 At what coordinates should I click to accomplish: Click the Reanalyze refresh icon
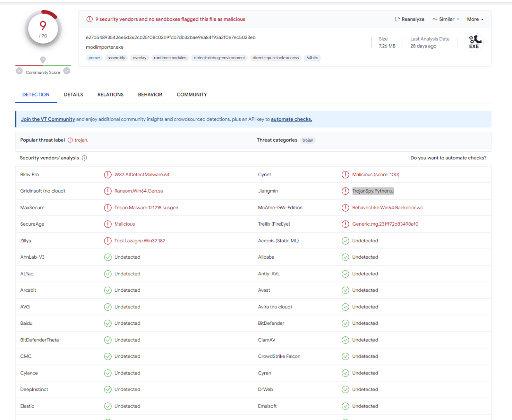point(397,19)
